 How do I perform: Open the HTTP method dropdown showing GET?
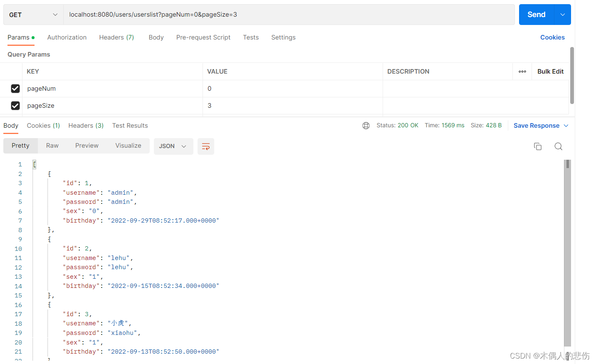tap(32, 14)
